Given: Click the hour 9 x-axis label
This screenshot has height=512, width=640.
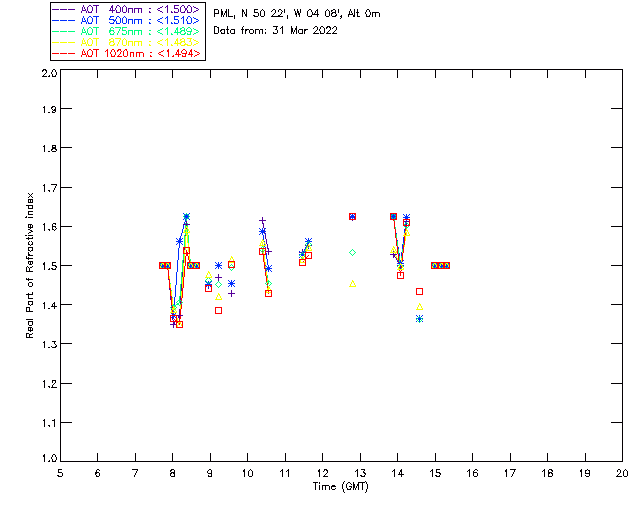Looking at the screenshot, I should (210, 473).
